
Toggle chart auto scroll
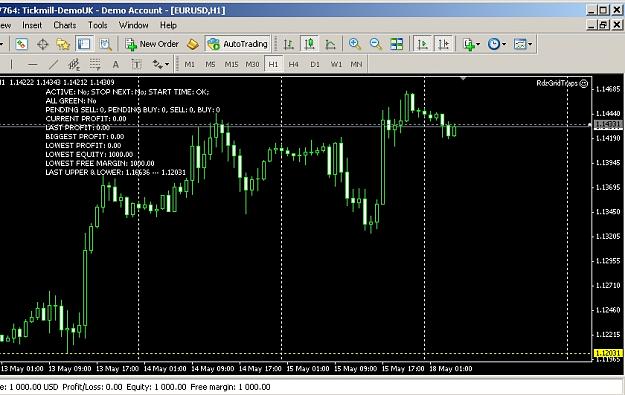click(423, 44)
